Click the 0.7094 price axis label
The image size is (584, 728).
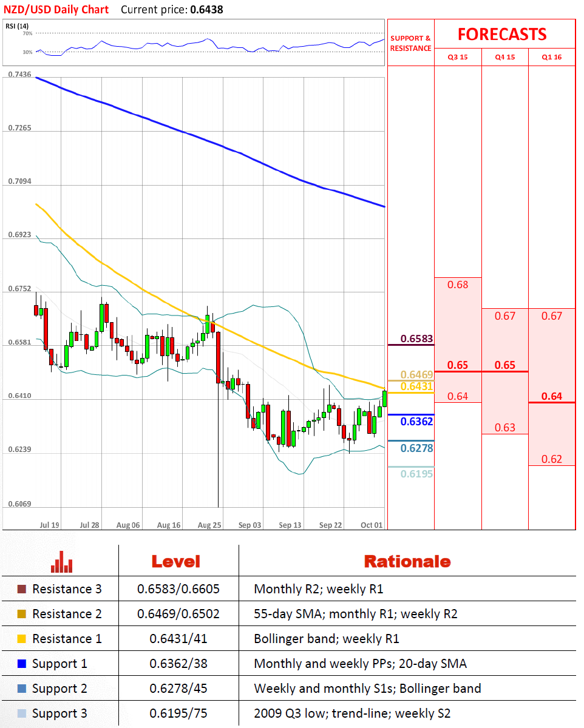[20, 181]
